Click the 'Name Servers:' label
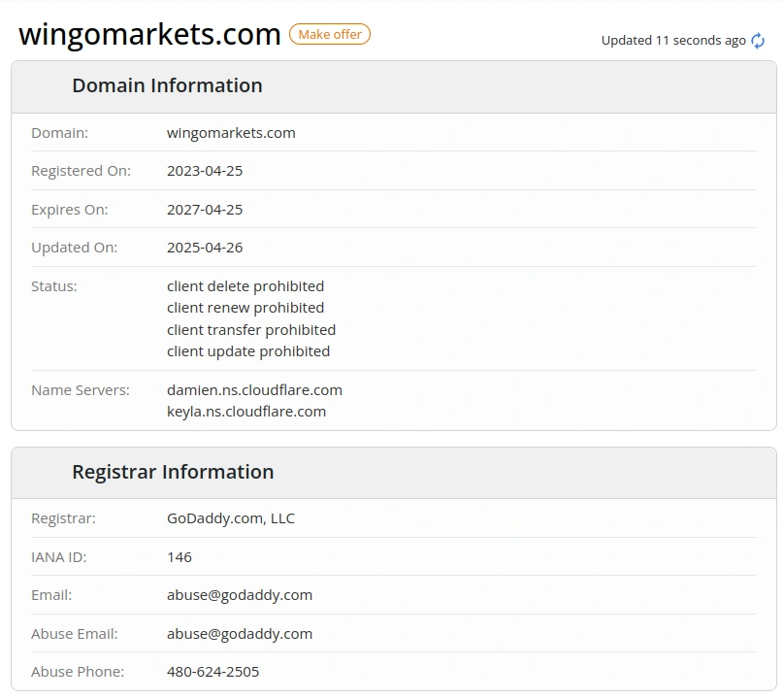Image resolution: width=784 pixels, height=699 pixels. [80, 389]
